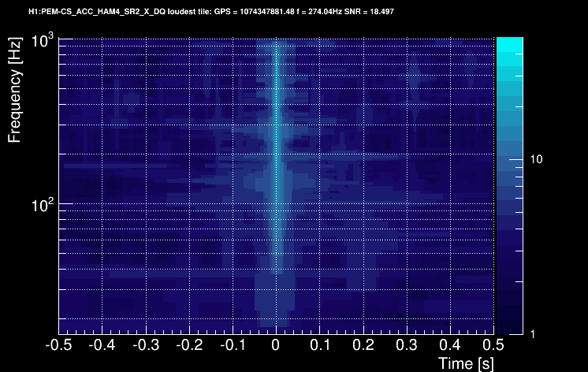Click the Frequency [Hz] axis label
This screenshot has width=588, height=372.
click(x=15, y=90)
